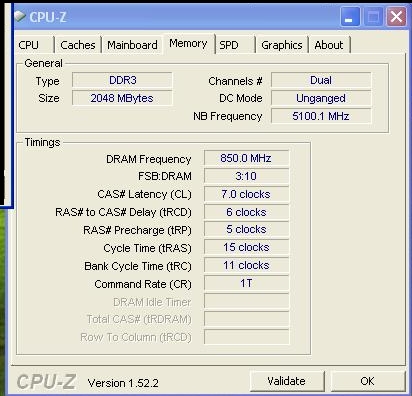The image size is (412, 396).
Task: Open the Caches tab
Action: pyautogui.click(x=78, y=45)
